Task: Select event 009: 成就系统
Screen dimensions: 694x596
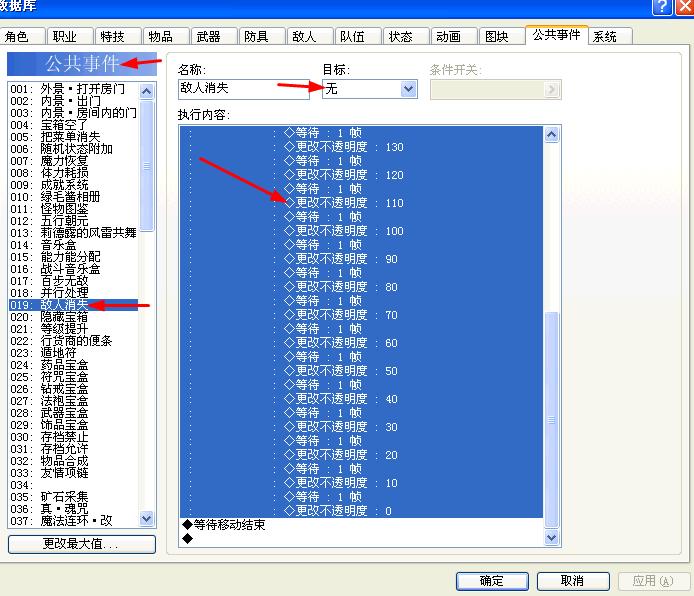Action: pyautogui.click(x=73, y=185)
